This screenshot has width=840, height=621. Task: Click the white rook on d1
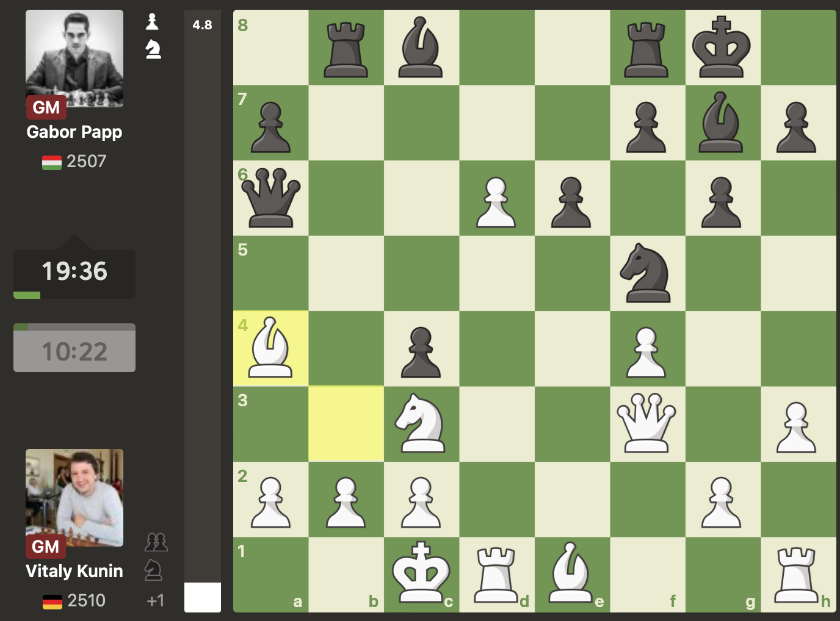click(x=496, y=574)
